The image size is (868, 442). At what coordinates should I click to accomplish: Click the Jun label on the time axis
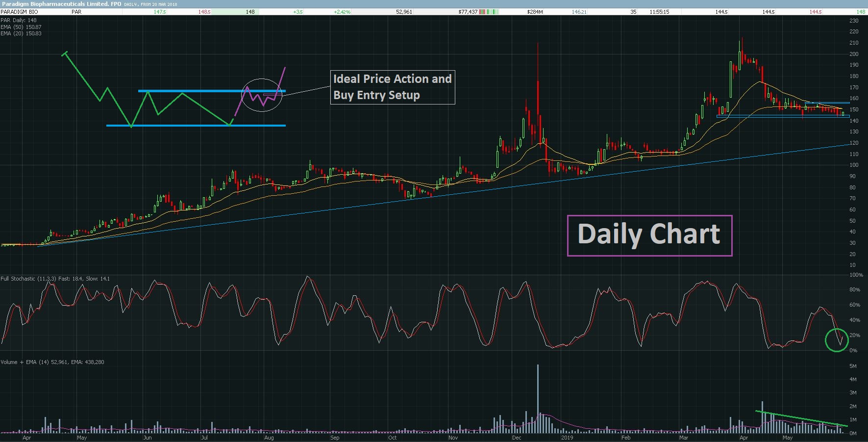tap(147, 438)
